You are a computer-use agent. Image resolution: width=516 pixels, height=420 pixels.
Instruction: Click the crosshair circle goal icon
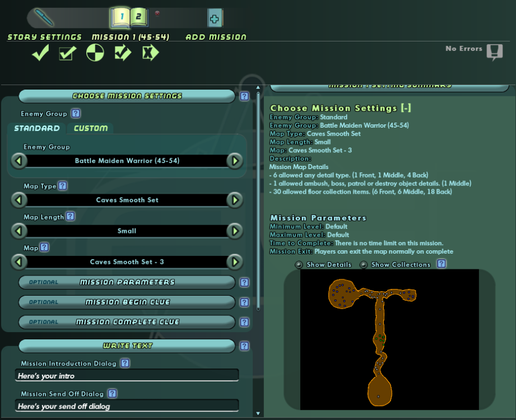(x=95, y=53)
